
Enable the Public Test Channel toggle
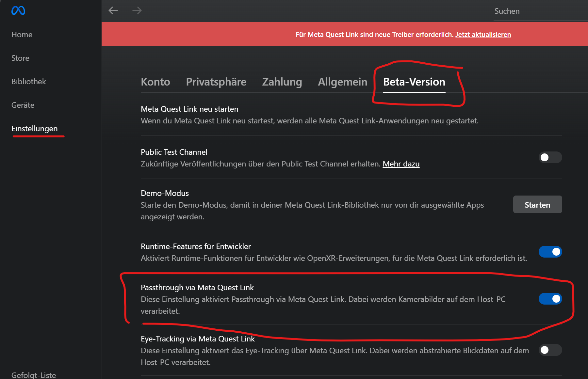point(550,158)
